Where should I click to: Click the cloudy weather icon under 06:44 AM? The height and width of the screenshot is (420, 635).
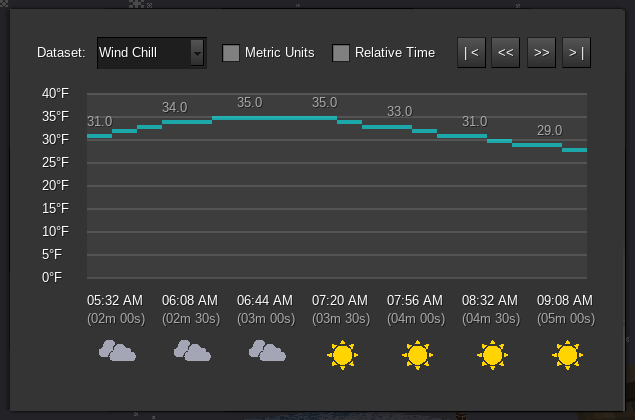tap(267, 351)
